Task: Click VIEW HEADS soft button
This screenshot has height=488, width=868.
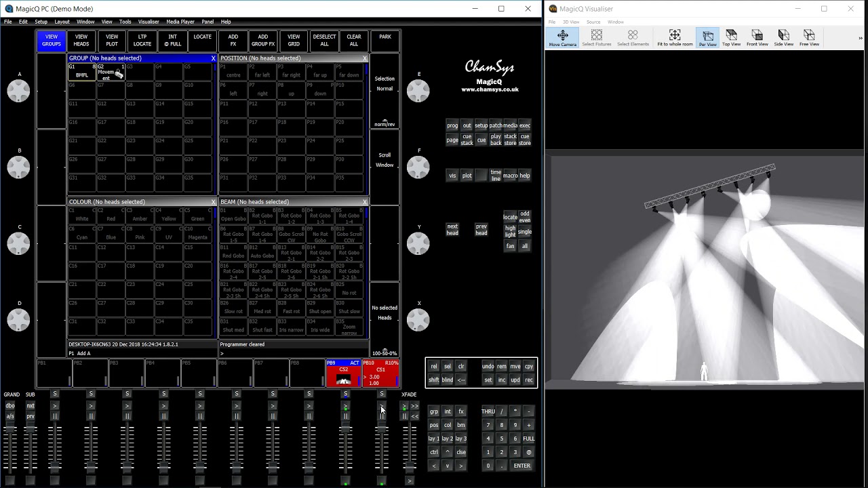Action: tap(81, 41)
